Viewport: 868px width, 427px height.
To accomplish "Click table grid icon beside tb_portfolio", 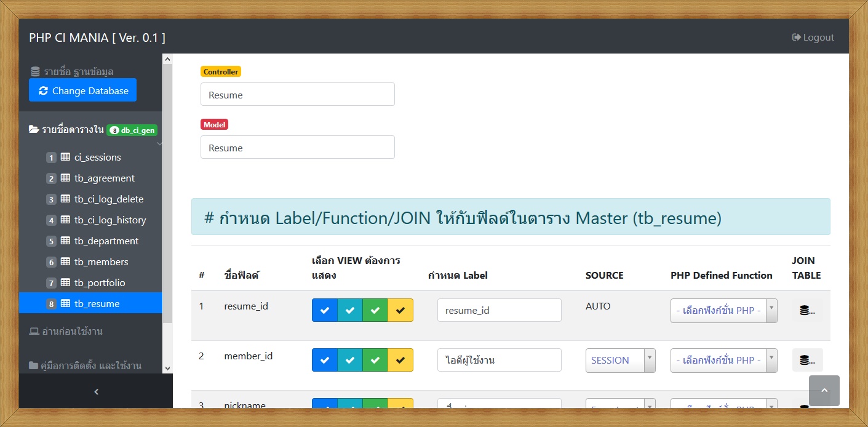I will pos(65,282).
